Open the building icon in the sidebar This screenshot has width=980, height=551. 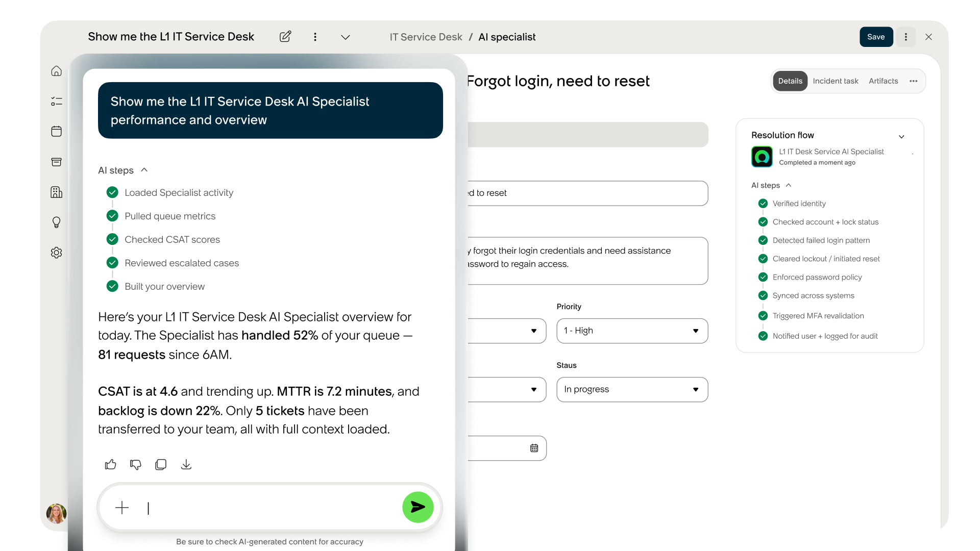57,192
